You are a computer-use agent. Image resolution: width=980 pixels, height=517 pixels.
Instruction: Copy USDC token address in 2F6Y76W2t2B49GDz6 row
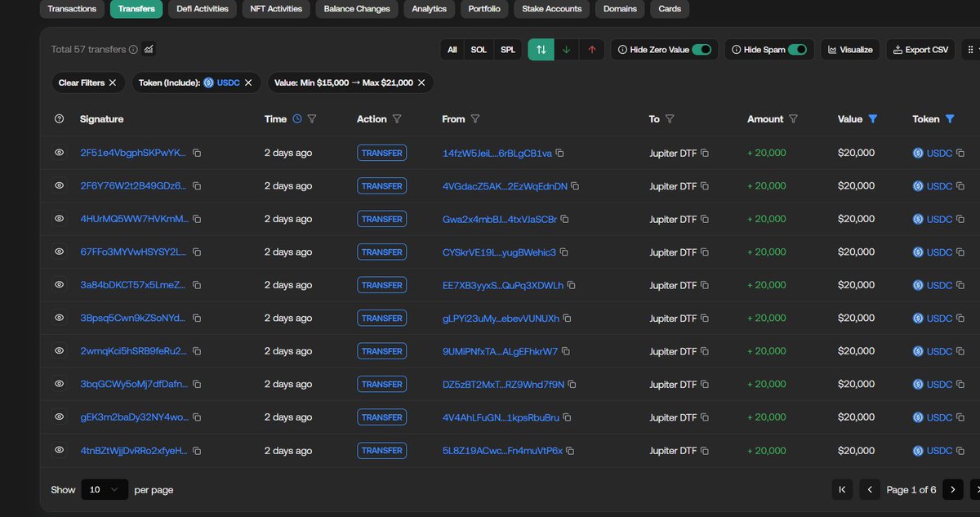[960, 186]
